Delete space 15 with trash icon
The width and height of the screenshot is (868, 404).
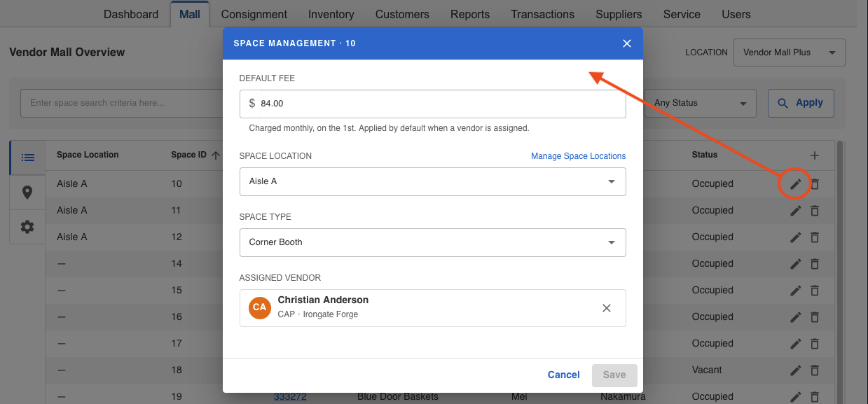815,291
